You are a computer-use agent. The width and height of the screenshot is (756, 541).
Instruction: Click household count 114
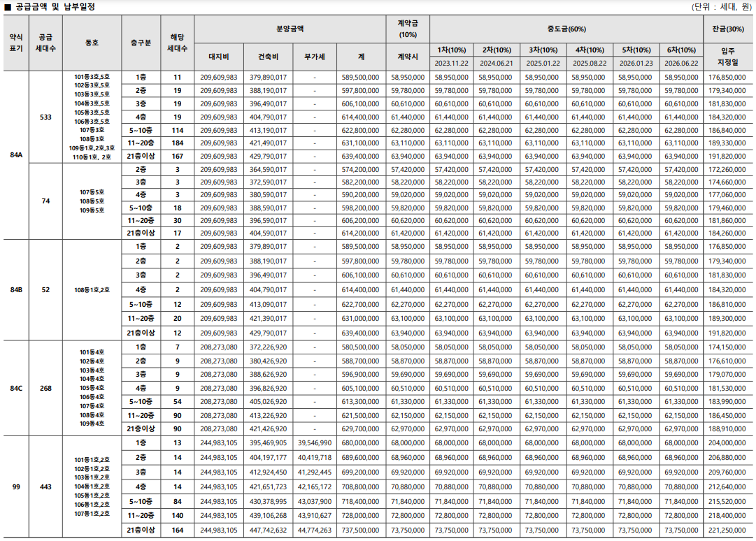pyautogui.click(x=178, y=131)
